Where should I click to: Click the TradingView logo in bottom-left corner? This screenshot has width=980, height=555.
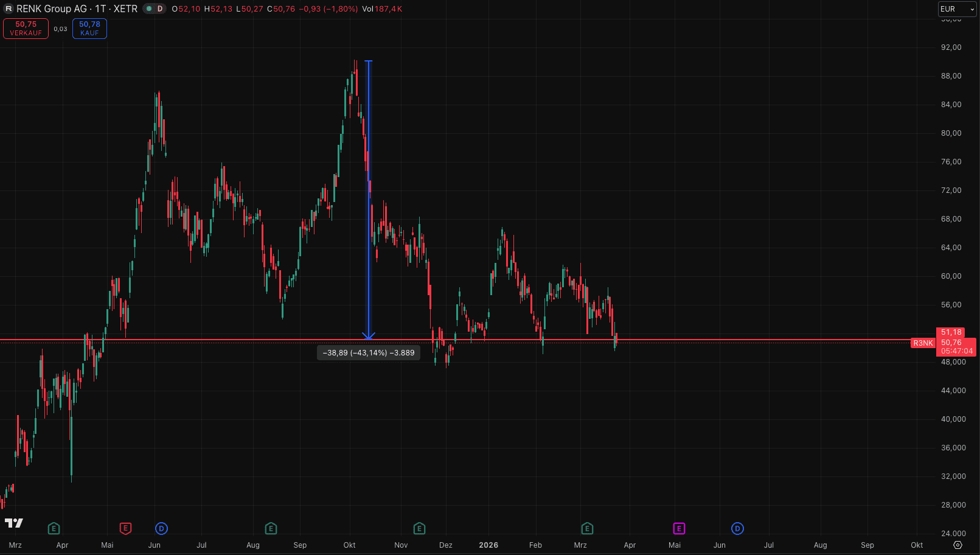coord(14,523)
